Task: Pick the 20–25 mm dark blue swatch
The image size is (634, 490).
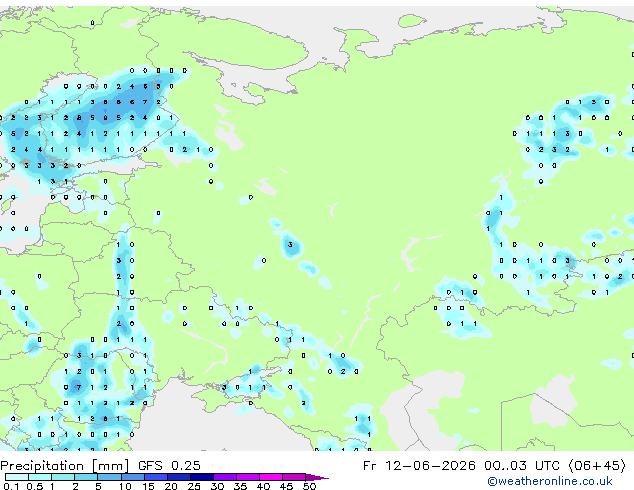Action: tap(179, 477)
